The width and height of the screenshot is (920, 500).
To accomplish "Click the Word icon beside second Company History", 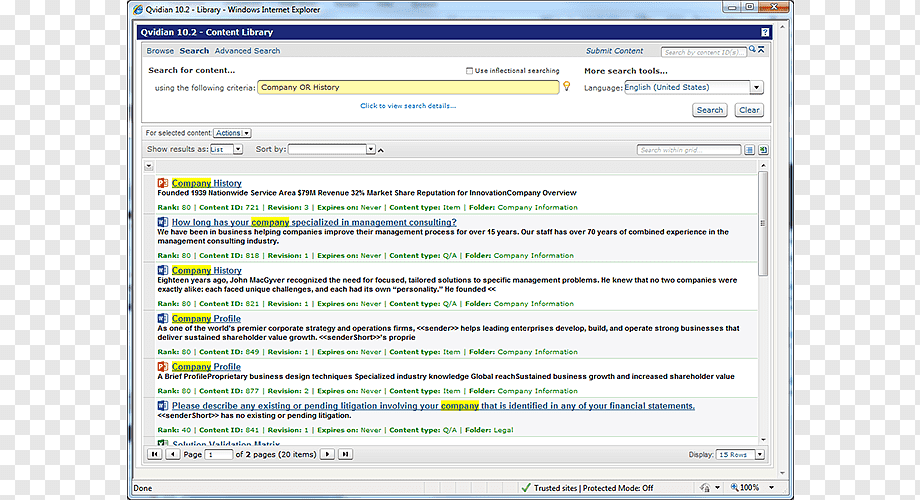I will coord(163,270).
